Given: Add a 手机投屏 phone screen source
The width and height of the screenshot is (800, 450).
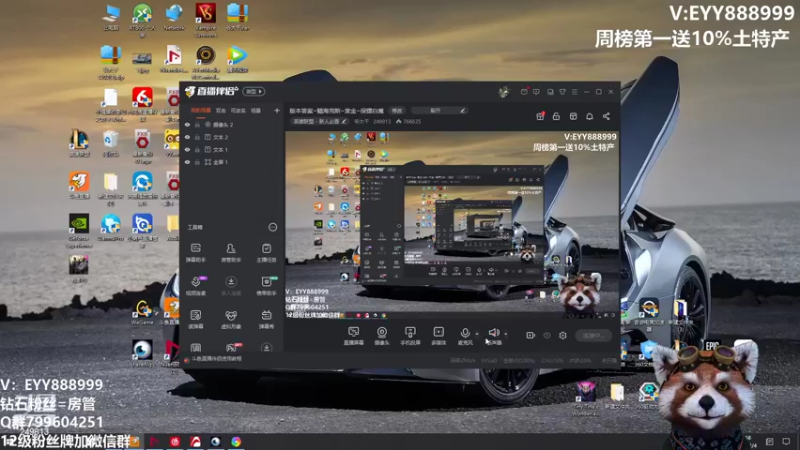Looking at the screenshot, I should [x=410, y=336].
